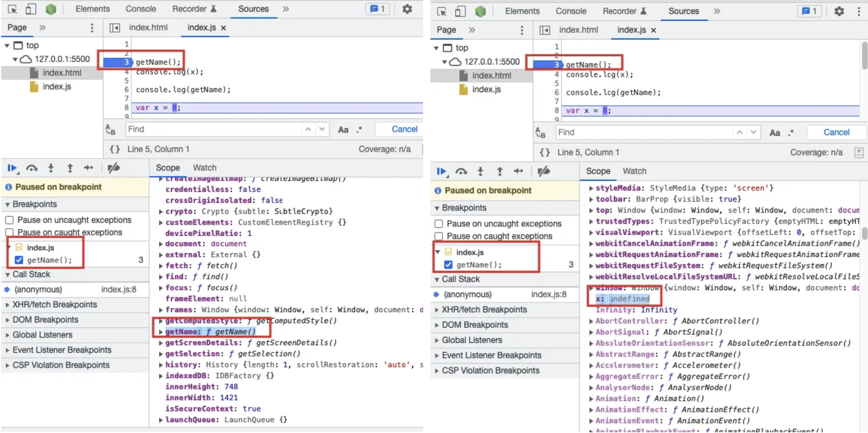Deactivate breakpoints icon in left DevTools
The height and width of the screenshot is (433, 868).
click(114, 168)
